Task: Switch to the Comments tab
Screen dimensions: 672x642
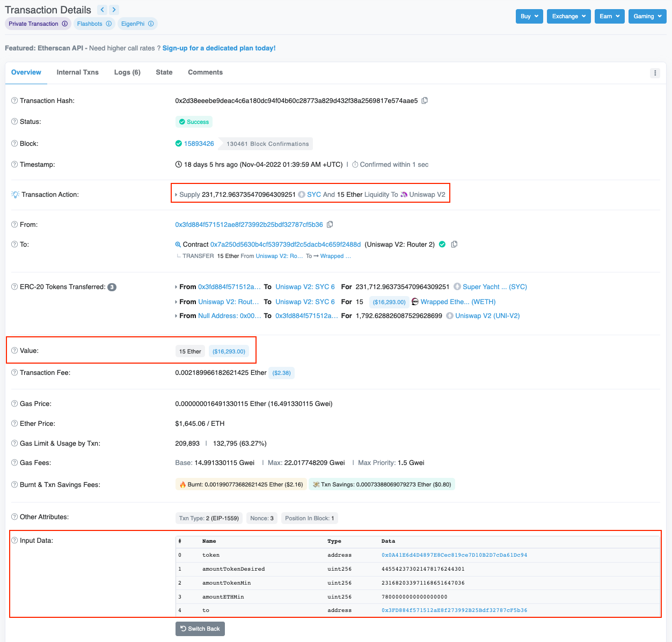Action: tap(205, 72)
